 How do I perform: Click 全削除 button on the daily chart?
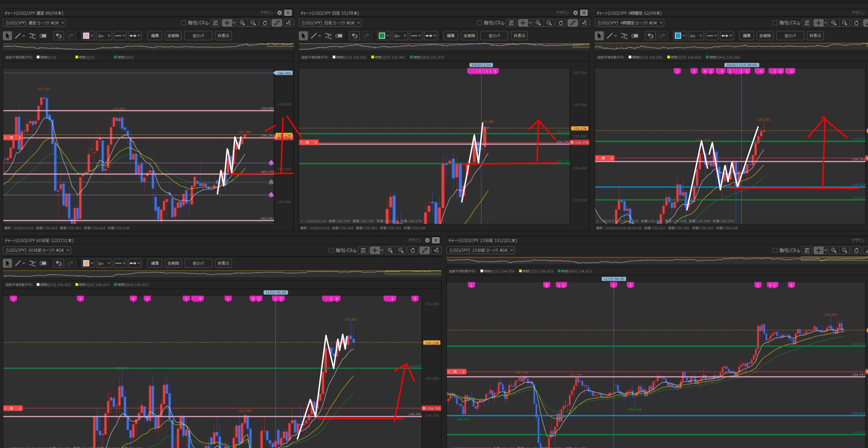(469, 36)
